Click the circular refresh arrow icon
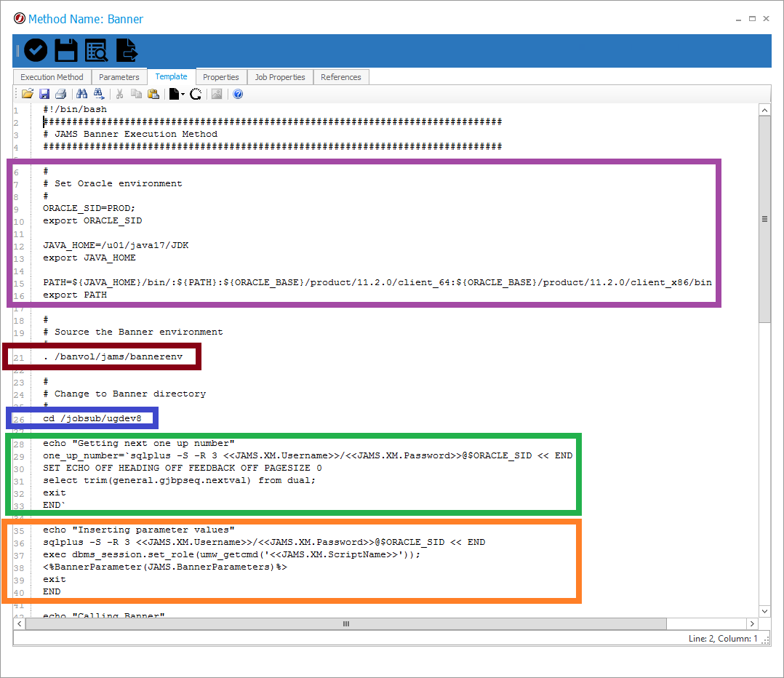The image size is (784, 678). pyautogui.click(x=196, y=94)
